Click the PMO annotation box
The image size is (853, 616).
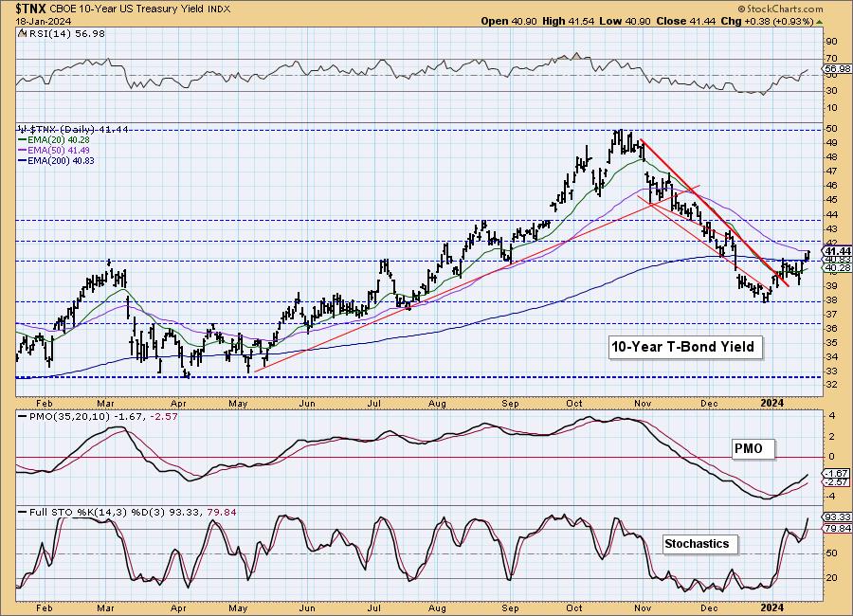pyautogui.click(x=753, y=449)
